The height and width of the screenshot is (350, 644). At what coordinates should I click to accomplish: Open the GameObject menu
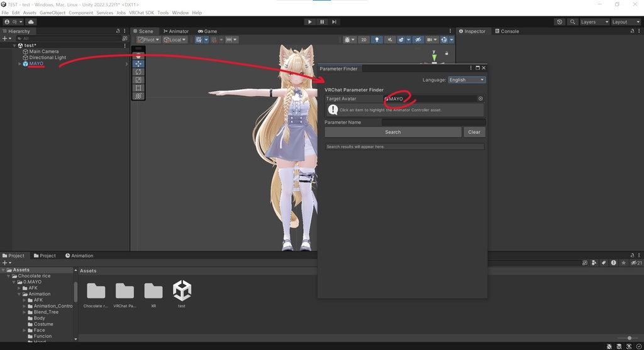click(52, 13)
